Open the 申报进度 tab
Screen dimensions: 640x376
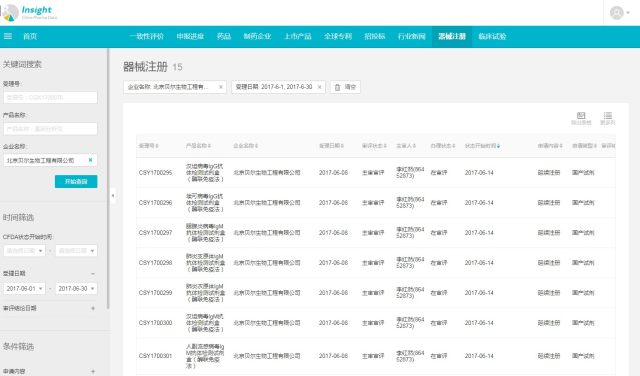tap(190, 36)
